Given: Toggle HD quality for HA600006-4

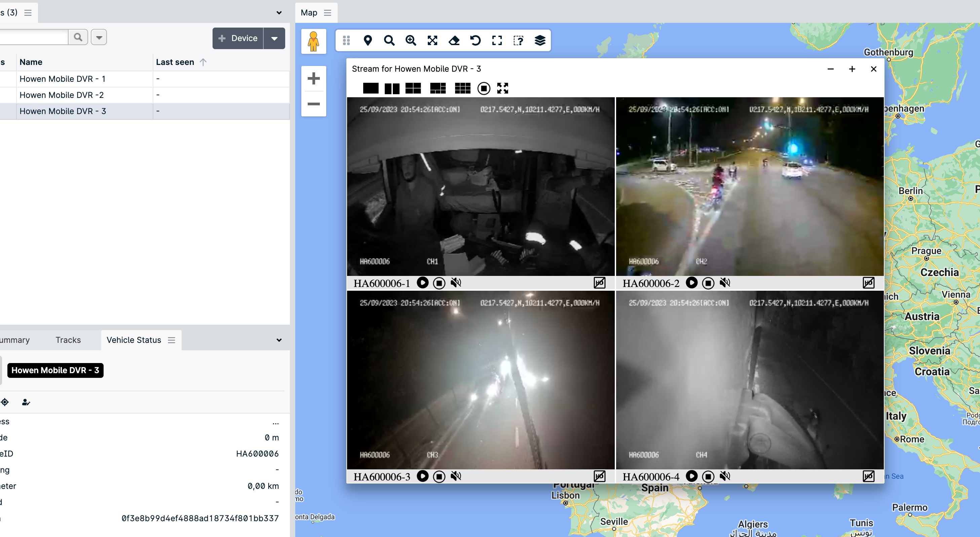Looking at the screenshot, I should 869,476.
